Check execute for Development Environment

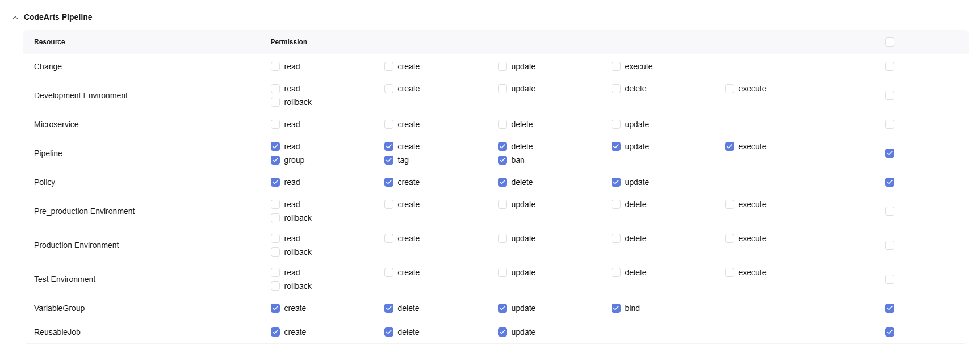pos(730,89)
